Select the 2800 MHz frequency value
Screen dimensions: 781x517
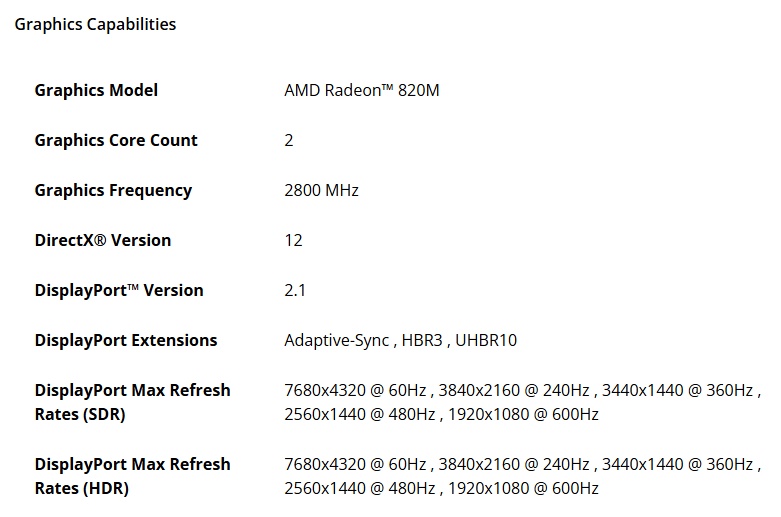(321, 190)
